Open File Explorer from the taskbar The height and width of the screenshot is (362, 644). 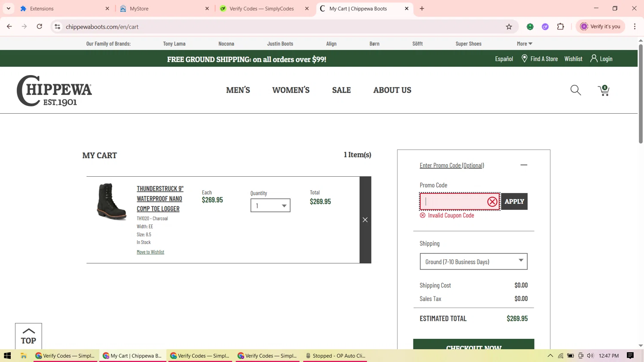24,356
